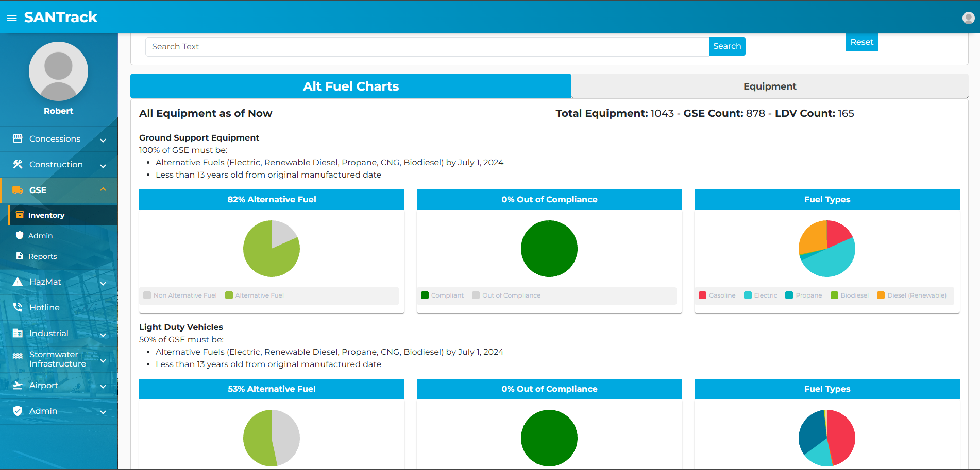This screenshot has height=470, width=980.
Task: Expand the Construction menu chevron
Action: click(103, 166)
